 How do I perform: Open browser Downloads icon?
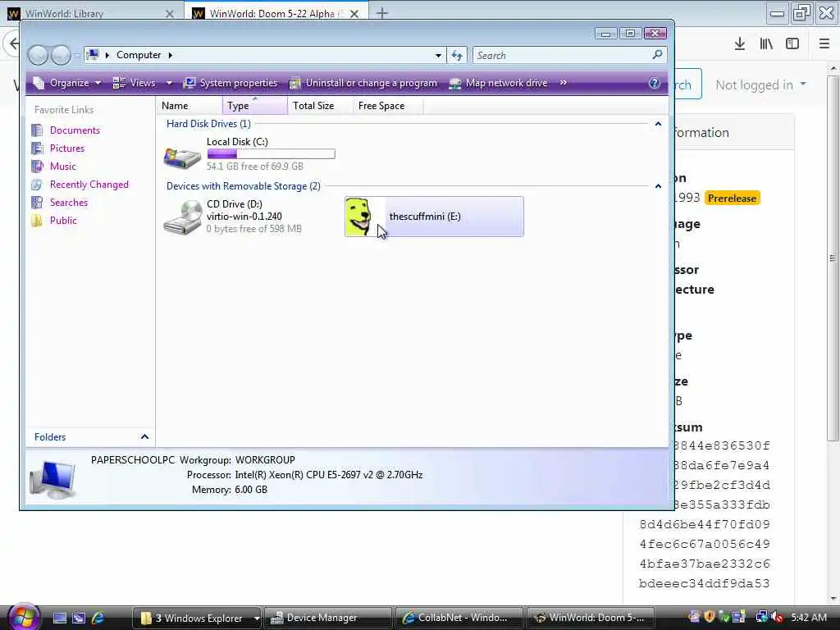(x=740, y=44)
